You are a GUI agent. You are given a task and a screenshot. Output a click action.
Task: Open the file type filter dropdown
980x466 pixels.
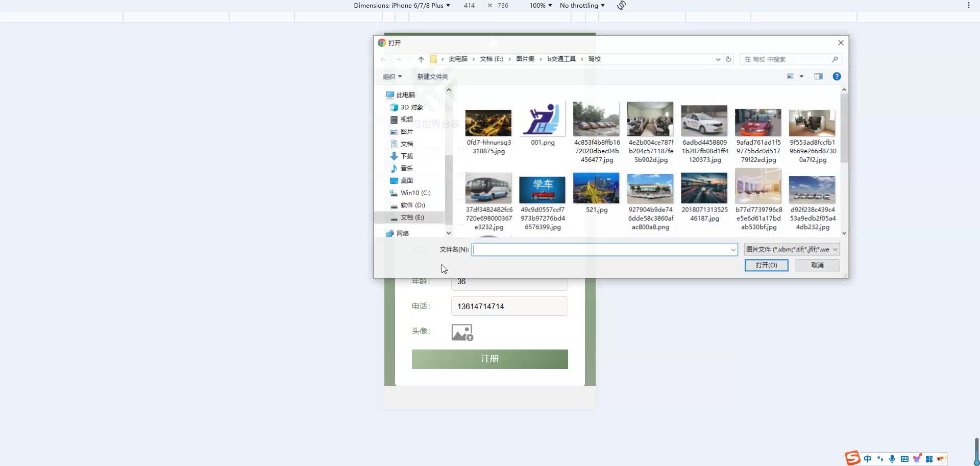tap(792, 250)
